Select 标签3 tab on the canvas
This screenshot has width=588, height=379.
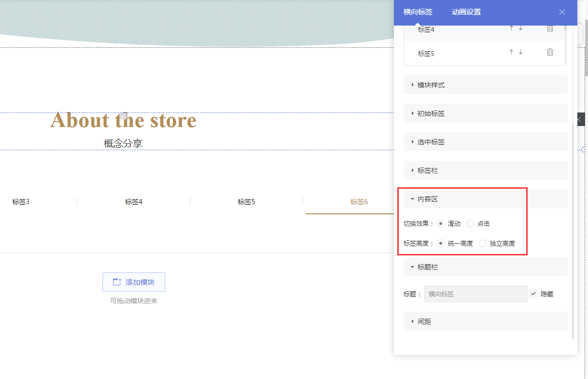pyautogui.click(x=21, y=202)
